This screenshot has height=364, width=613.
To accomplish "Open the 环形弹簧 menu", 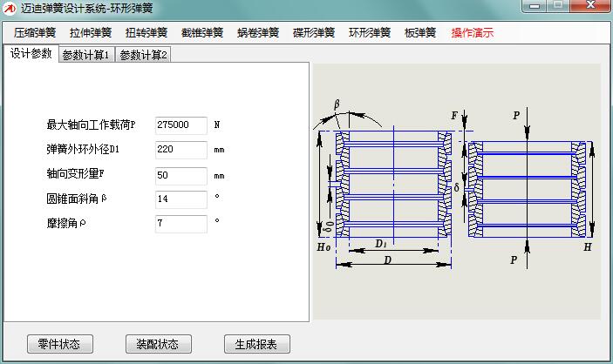I will tap(370, 33).
